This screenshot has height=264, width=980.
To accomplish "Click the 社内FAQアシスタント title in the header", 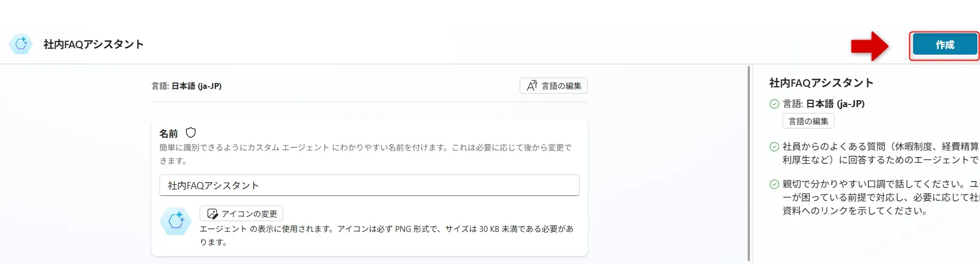I will [x=94, y=44].
